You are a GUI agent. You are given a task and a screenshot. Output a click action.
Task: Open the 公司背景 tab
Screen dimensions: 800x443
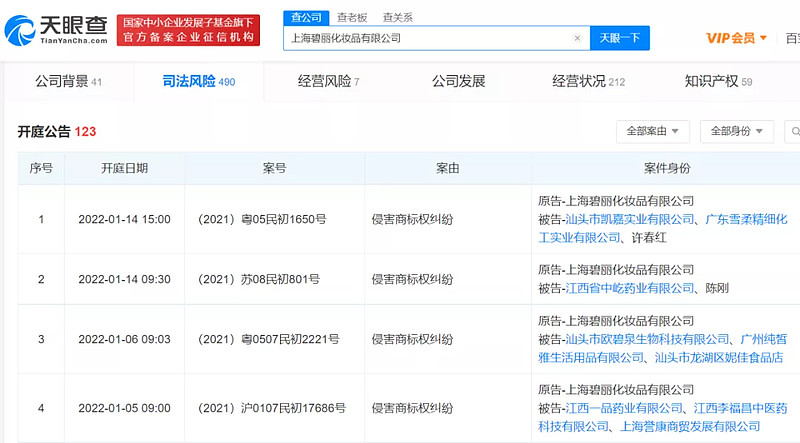pos(68,81)
